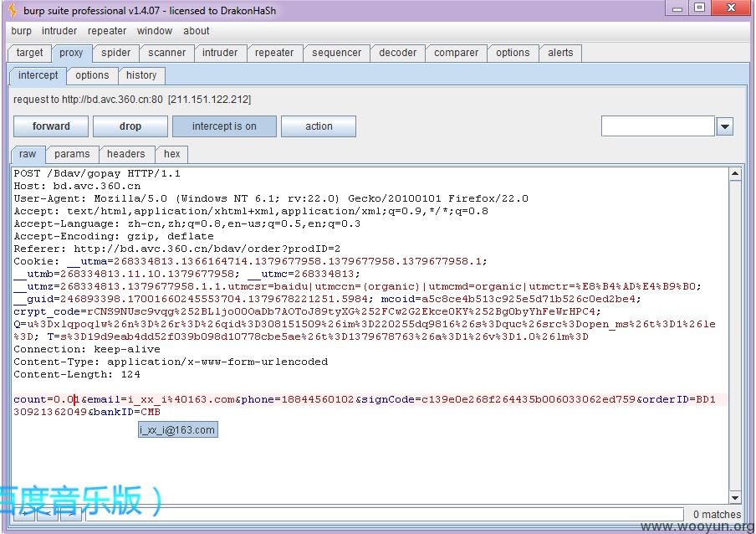Open the burp menu
Viewport: 756px width, 534px height.
[21, 31]
